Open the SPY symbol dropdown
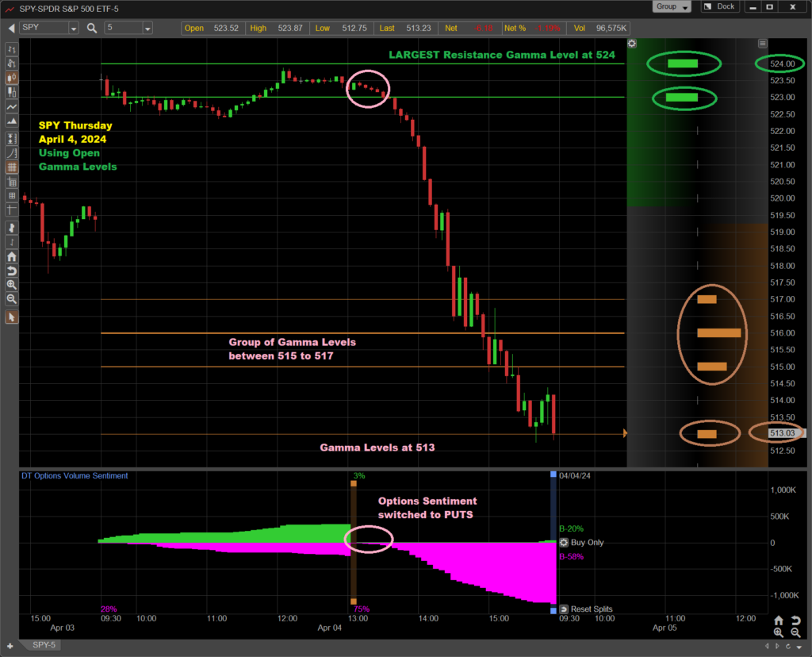This screenshot has width=812, height=657. coord(73,29)
